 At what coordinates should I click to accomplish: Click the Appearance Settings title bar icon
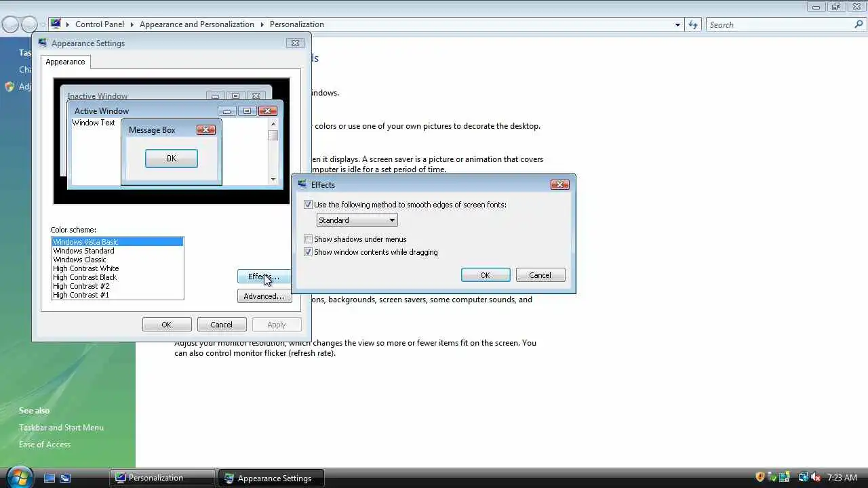point(43,43)
